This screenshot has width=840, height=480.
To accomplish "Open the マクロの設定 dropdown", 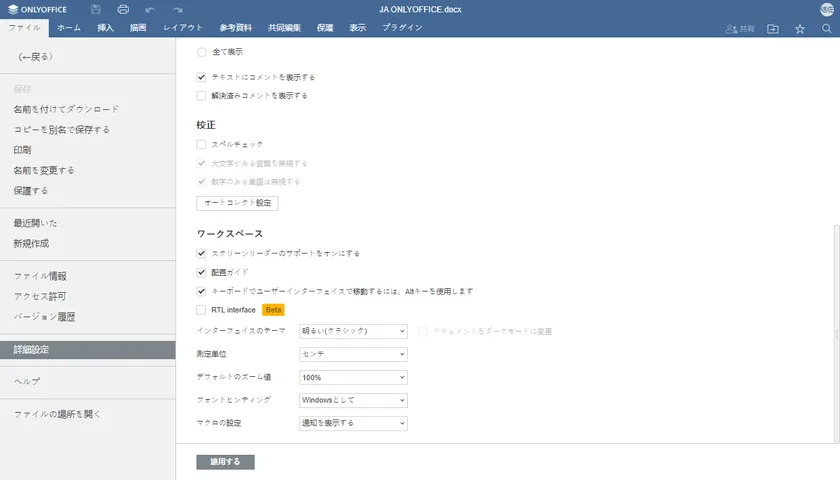I will (354, 423).
